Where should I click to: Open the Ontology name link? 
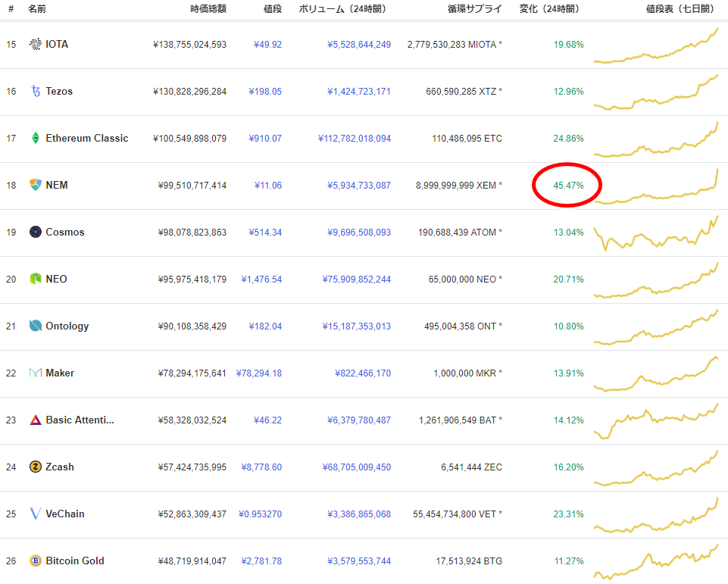67,326
